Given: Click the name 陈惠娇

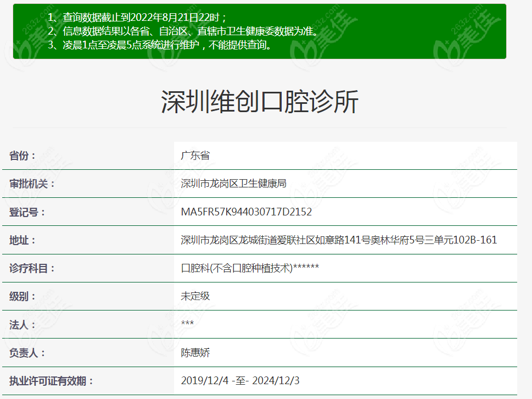Looking at the screenshot, I should click(x=195, y=352).
